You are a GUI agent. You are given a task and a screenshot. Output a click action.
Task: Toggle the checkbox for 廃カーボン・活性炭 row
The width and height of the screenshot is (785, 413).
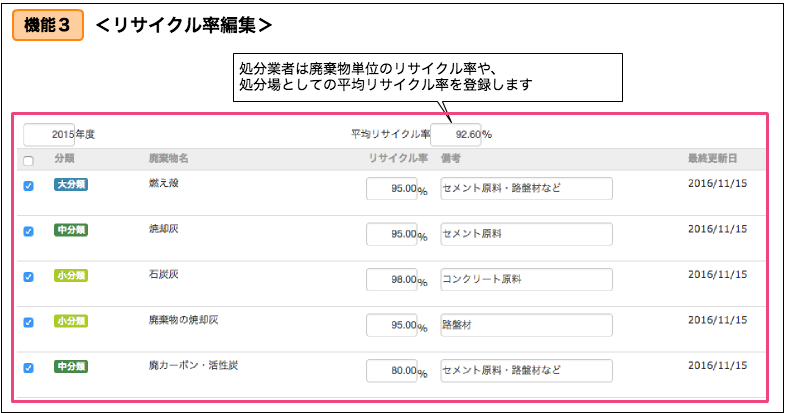pos(28,368)
